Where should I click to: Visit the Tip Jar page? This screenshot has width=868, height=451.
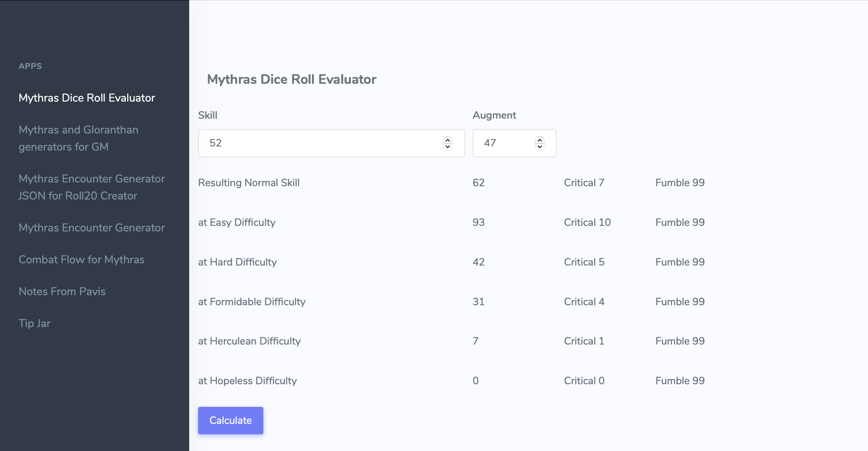click(x=34, y=323)
